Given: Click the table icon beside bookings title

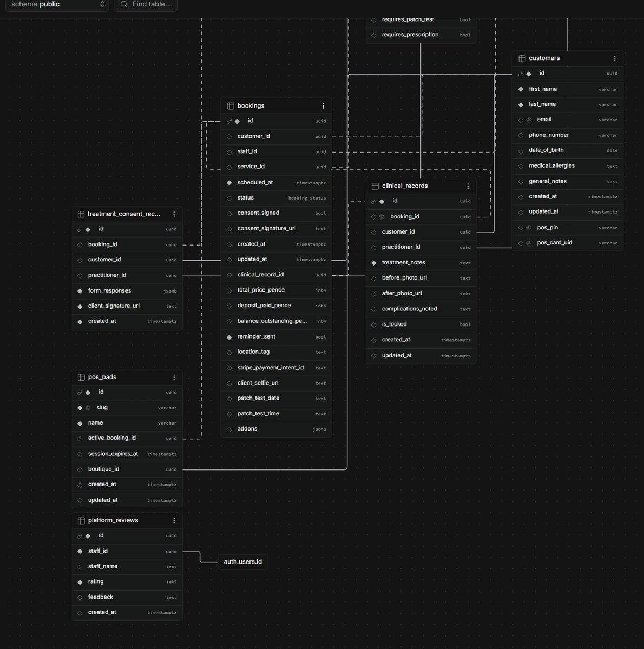Looking at the screenshot, I should [x=230, y=106].
